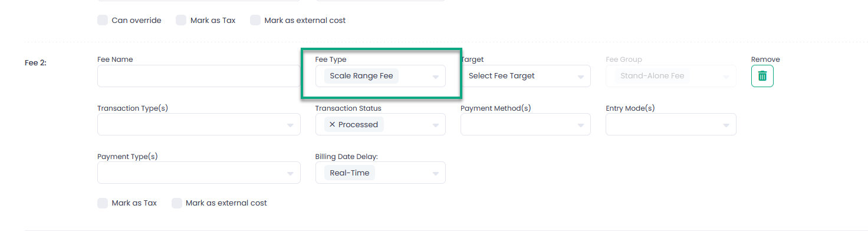868x245 pixels.
Task: Toggle the upper Mark as Tax checkbox
Action: pos(181,20)
